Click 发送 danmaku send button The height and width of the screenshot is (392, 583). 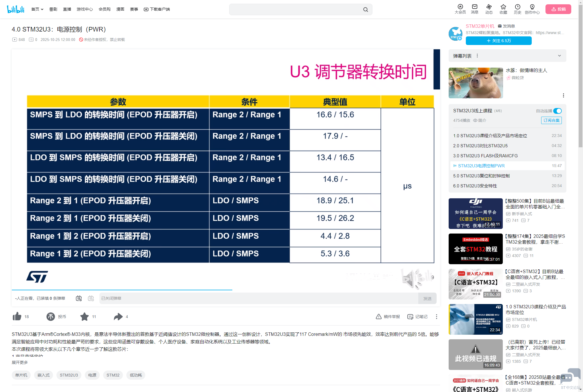pyautogui.click(x=427, y=298)
